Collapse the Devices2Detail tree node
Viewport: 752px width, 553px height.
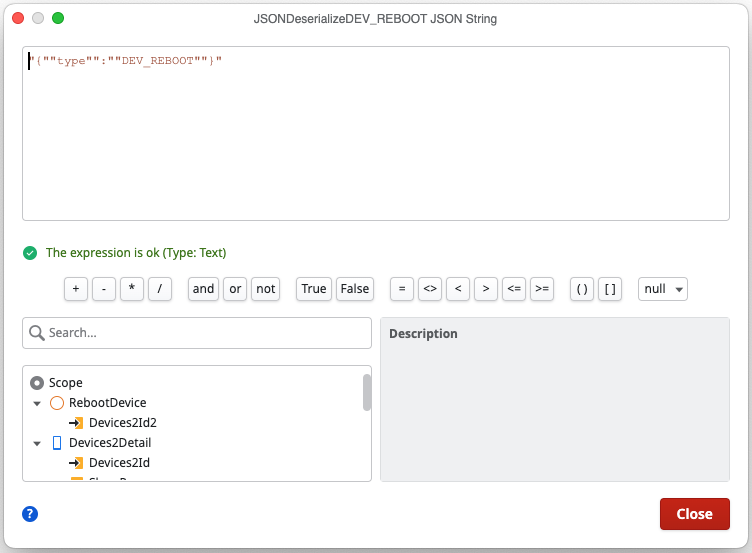(37, 443)
